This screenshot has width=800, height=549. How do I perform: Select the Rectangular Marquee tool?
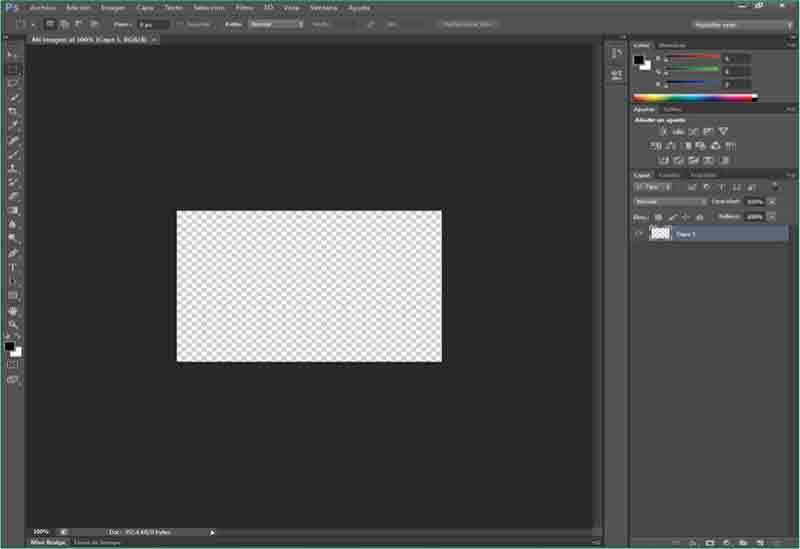[13, 69]
